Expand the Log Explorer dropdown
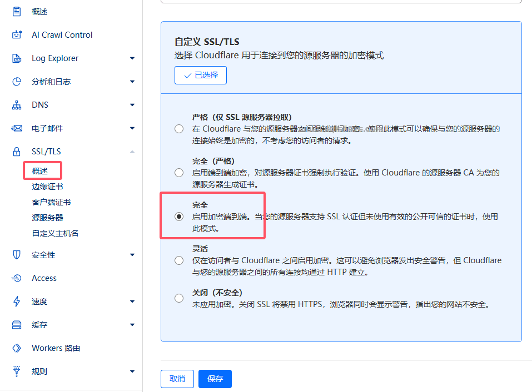 (132, 58)
